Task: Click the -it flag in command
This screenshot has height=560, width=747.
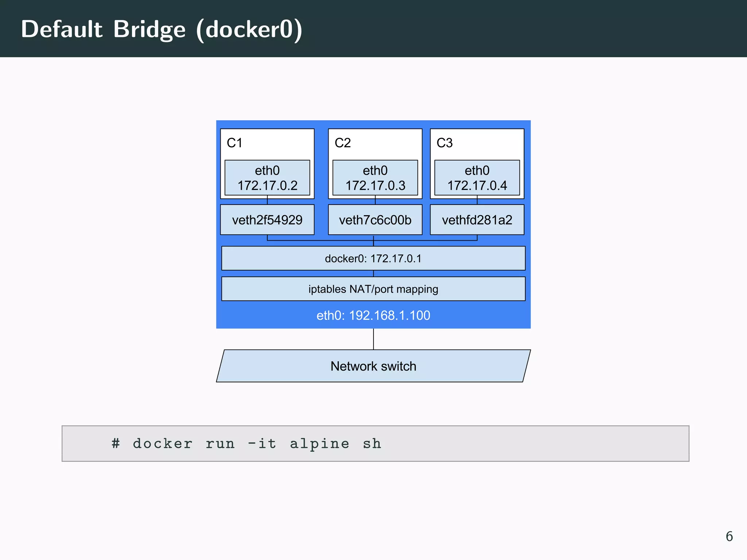Action: (262, 444)
